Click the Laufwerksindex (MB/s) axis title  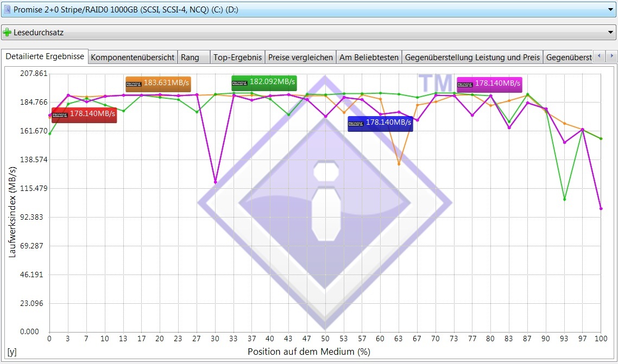(12, 212)
